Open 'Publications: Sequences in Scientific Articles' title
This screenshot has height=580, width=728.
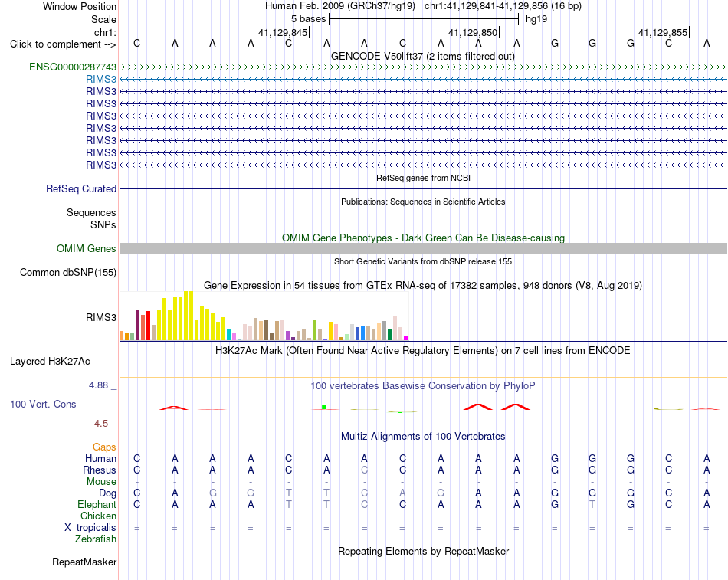(x=423, y=202)
